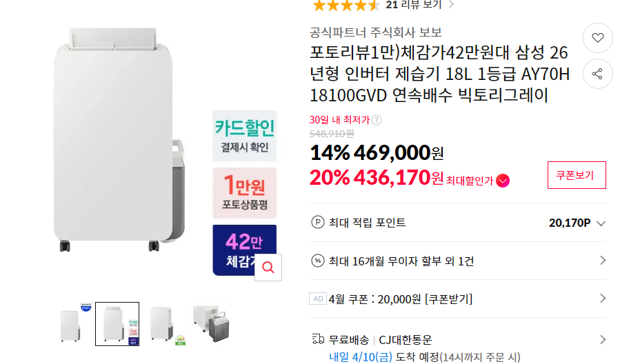Expand the 20,170P points chevron

(x=601, y=223)
